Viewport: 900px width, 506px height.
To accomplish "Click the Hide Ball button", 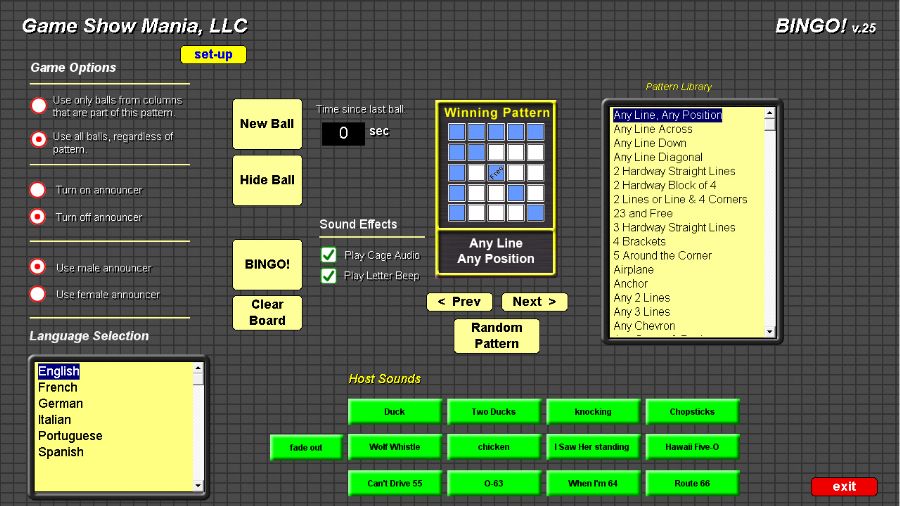I will [267, 180].
